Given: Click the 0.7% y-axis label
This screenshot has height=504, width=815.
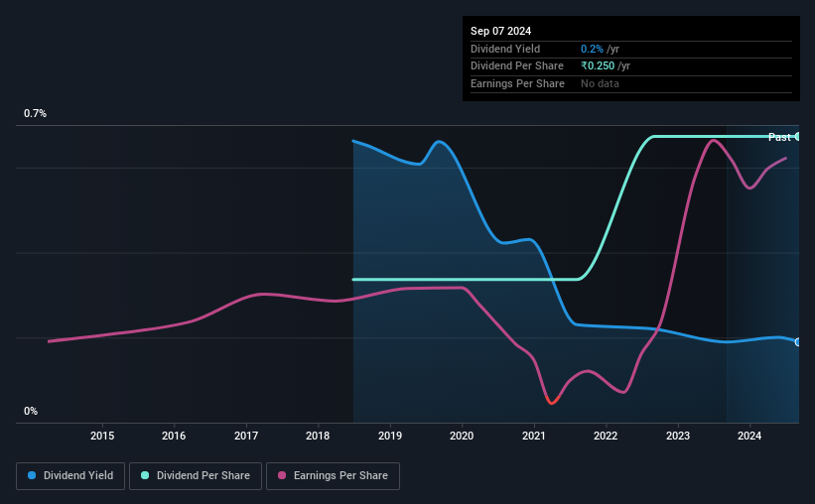Looking at the screenshot, I should (x=35, y=113).
